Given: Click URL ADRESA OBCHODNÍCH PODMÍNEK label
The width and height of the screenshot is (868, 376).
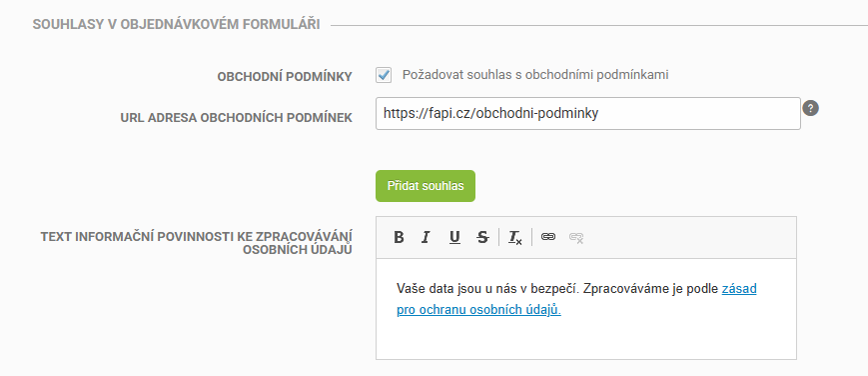Looking at the screenshot, I should [x=237, y=118].
